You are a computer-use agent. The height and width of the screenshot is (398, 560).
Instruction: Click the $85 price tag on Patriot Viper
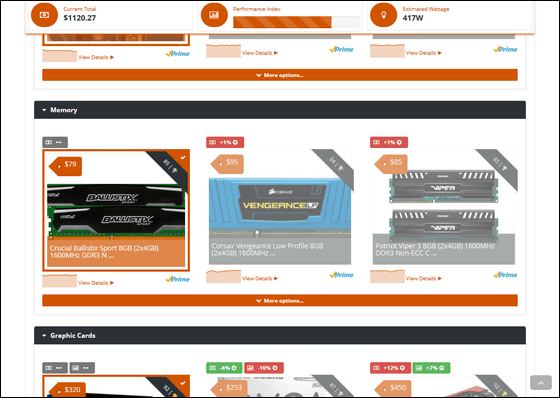tap(391, 164)
